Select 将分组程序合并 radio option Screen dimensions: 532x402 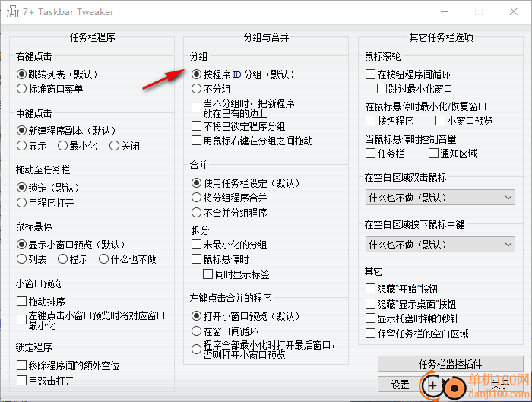point(196,198)
